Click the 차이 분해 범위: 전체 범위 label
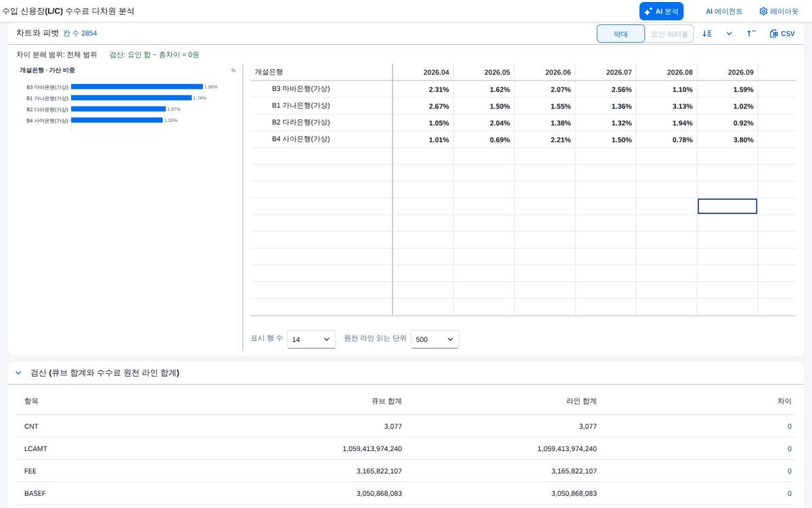The width and height of the screenshot is (812, 508). pos(57,55)
